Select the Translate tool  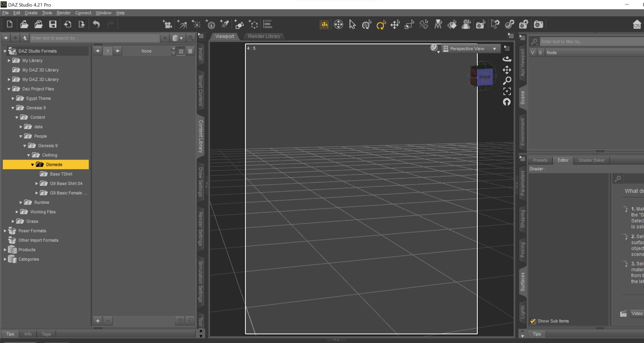point(395,25)
